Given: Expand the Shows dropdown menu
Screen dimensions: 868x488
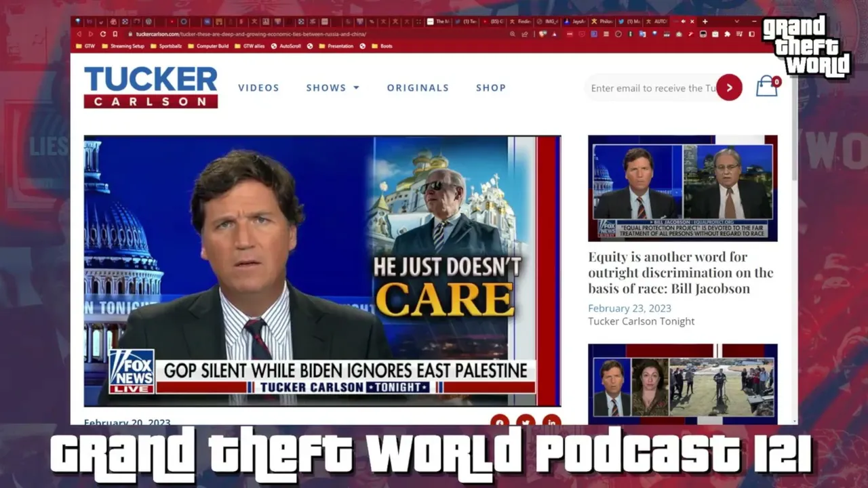Looking at the screenshot, I should (332, 87).
